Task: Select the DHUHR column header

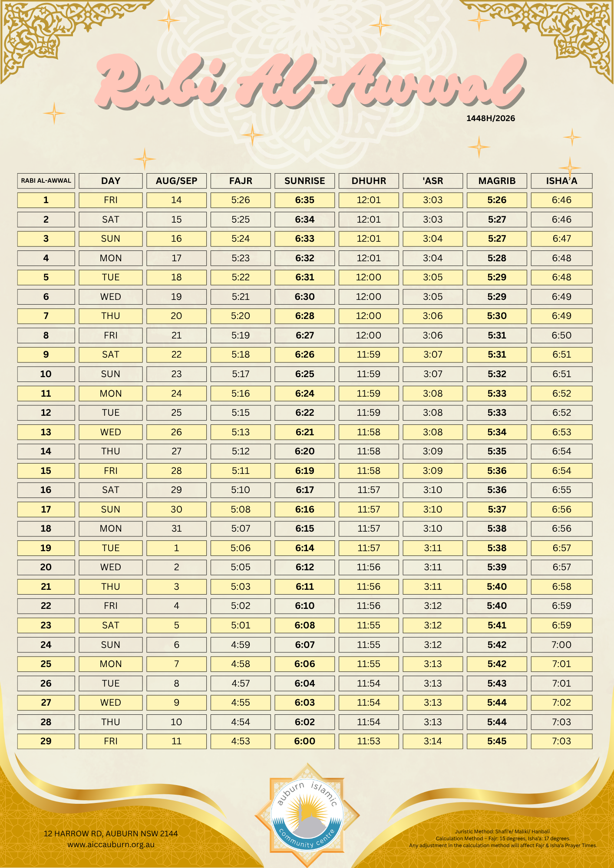Action: 369,181
